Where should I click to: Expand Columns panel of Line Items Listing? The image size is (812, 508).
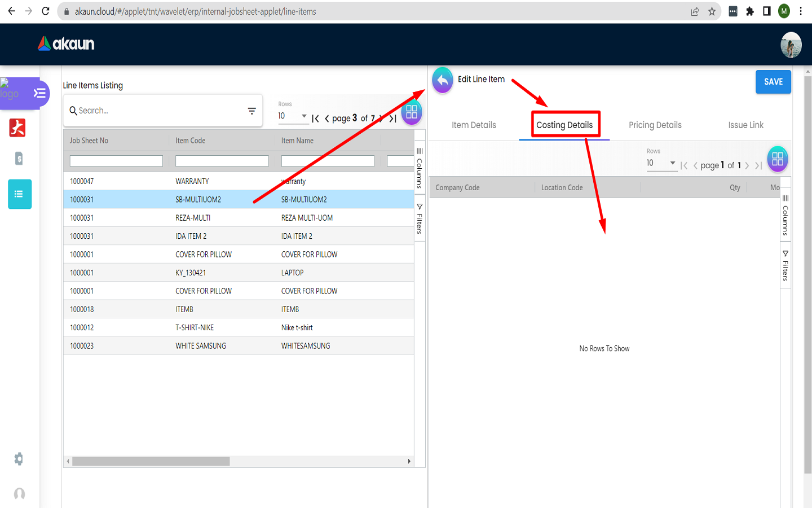point(420,168)
